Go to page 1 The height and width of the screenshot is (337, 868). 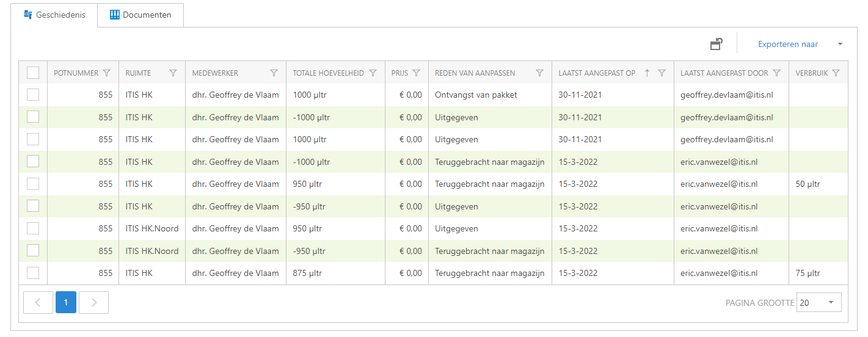pos(66,302)
